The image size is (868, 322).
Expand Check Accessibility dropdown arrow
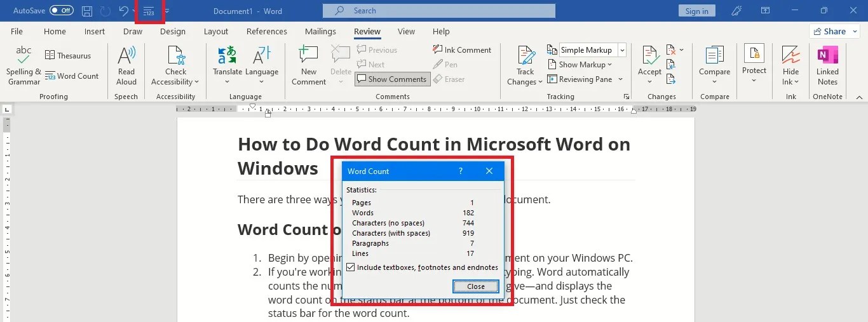pos(196,82)
